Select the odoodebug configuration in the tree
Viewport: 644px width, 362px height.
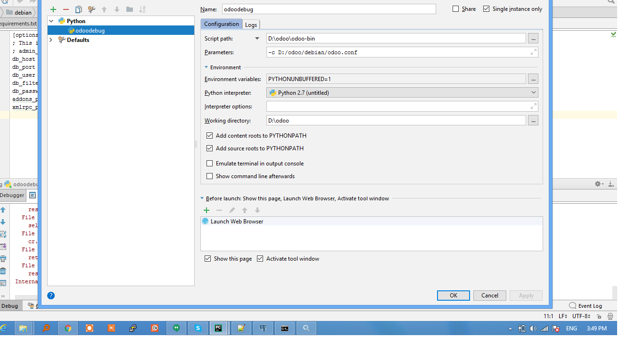click(121, 31)
